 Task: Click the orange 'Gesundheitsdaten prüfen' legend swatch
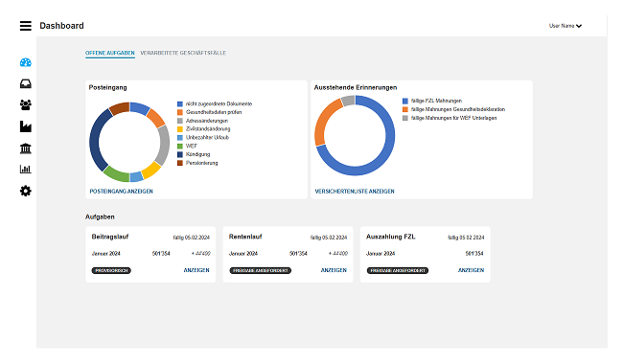coord(180,112)
